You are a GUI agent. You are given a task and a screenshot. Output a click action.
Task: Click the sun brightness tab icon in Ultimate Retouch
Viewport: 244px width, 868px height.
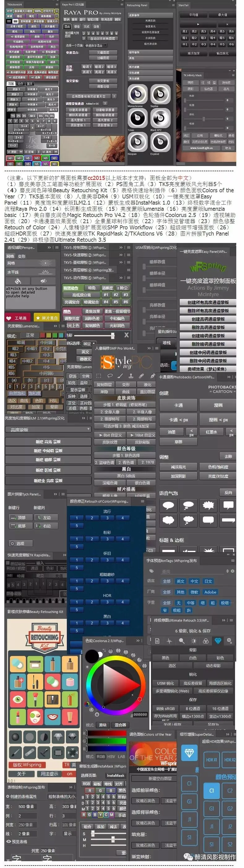[x=194, y=640]
